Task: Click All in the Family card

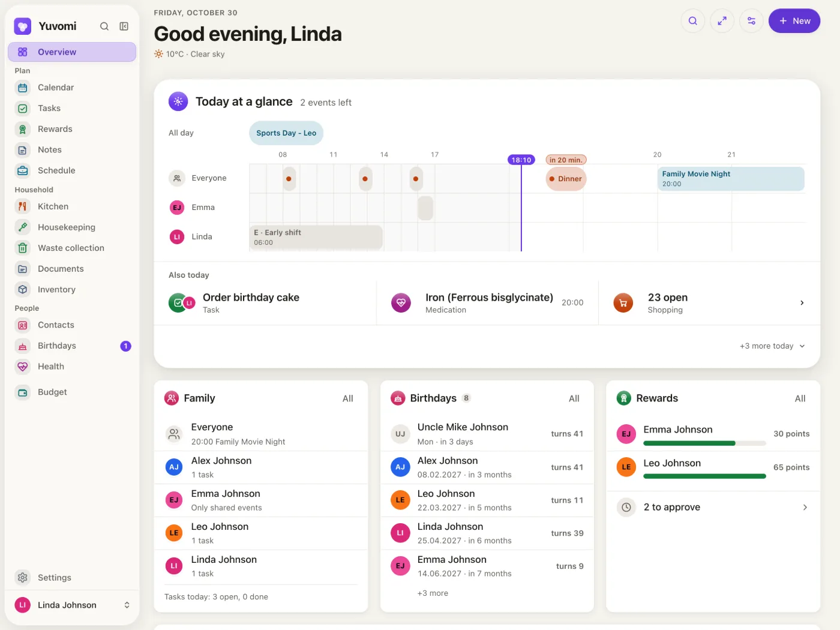Action: [x=348, y=398]
